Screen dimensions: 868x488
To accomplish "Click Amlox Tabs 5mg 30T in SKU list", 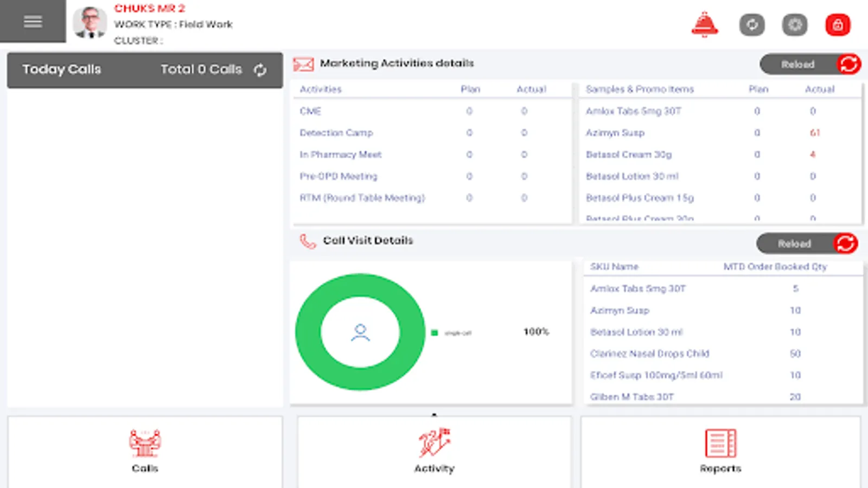I will (x=638, y=288).
